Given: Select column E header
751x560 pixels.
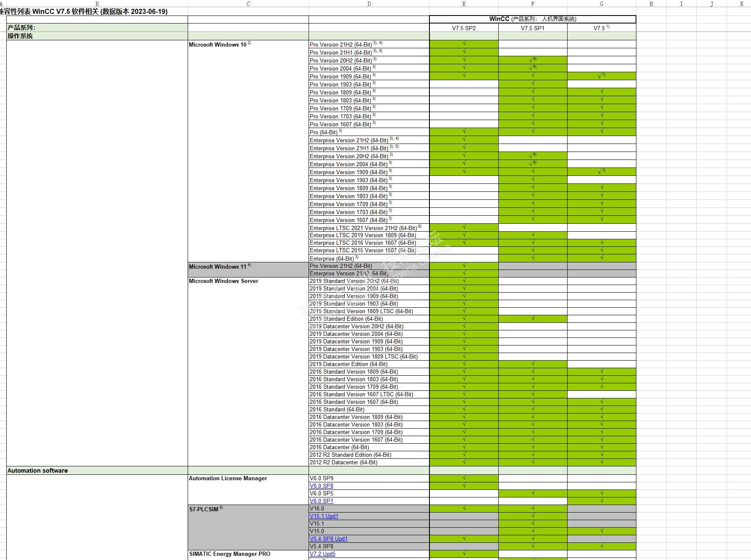Looking at the screenshot, I should [464, 4].
